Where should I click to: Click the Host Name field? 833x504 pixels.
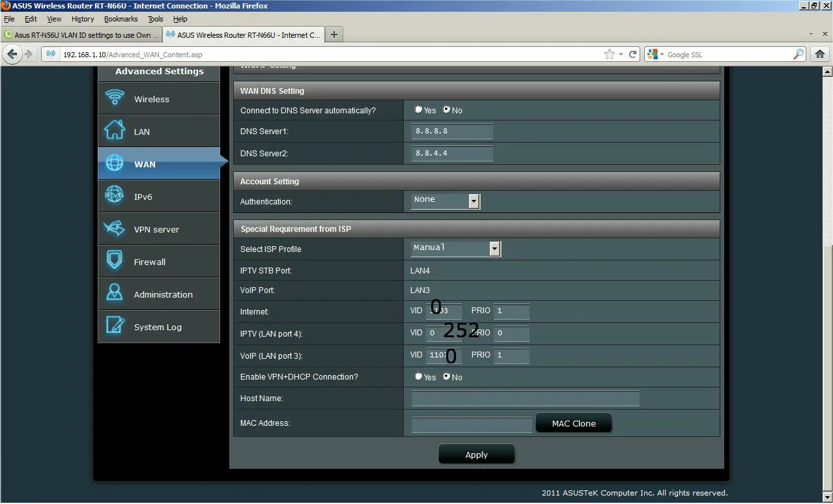[x=526, y=399]
